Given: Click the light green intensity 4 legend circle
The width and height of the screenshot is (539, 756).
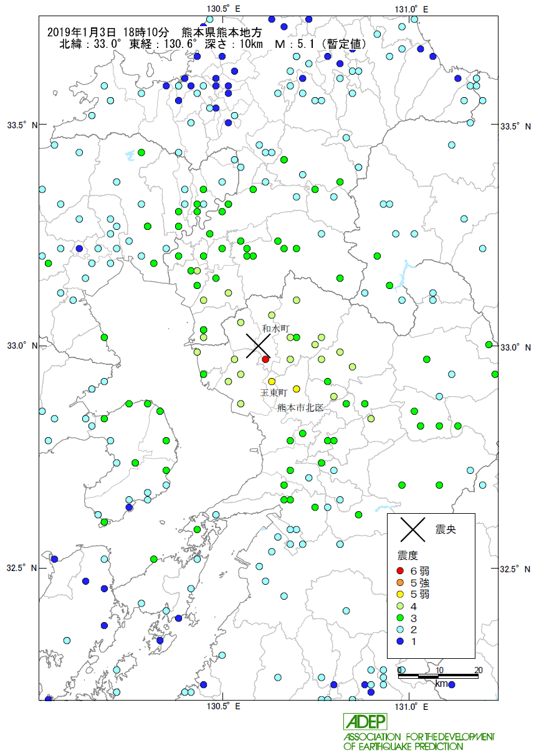Looking at the screenshot, I should 400,606.
